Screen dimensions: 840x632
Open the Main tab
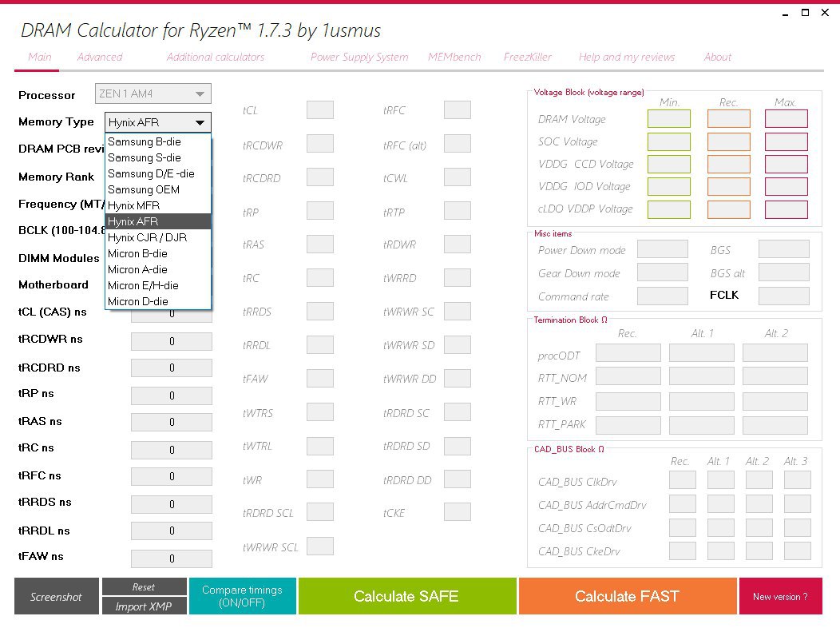point(40,57)
